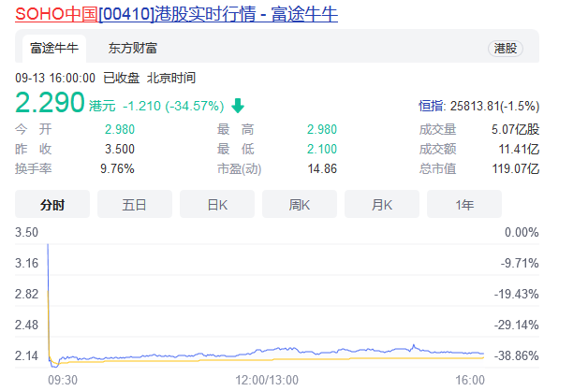Image resolution: width=588 pixels, height=391 pixels.
Task: Click the 北京时间 label
Action: tap(171, 78)
